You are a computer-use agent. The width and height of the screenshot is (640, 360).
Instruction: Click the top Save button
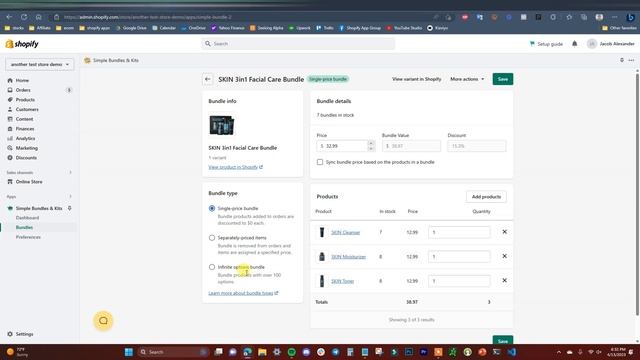click(x=503, y=79)
